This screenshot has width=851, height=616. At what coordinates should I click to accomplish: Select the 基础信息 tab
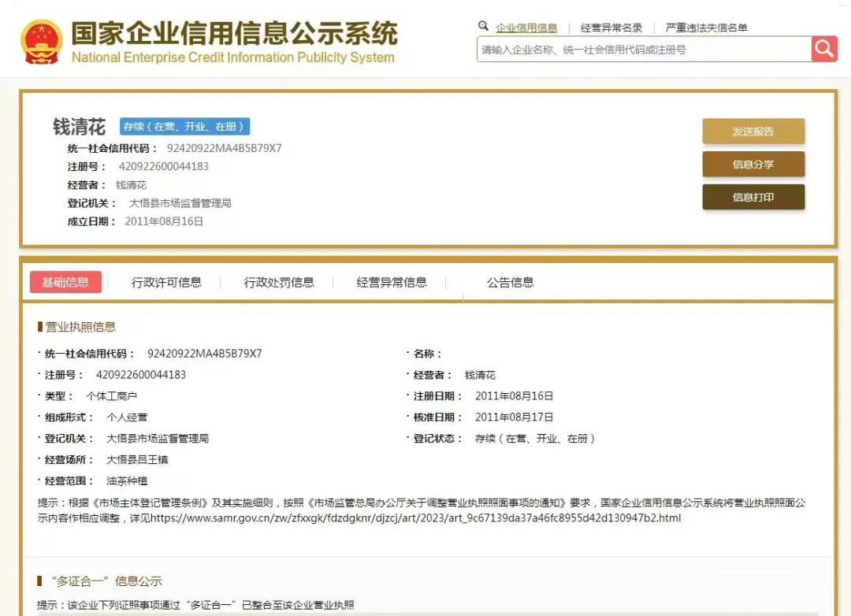65,281
